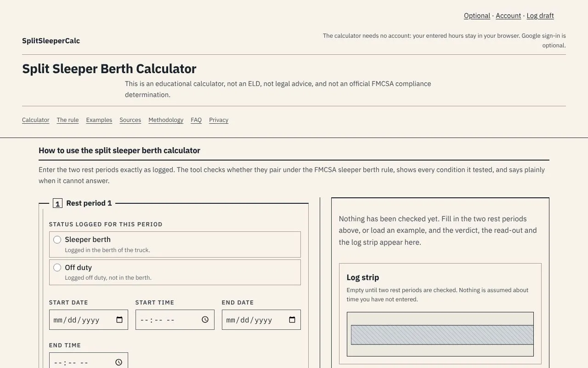This screenshot has width=588, height=368.
Task: Open the Start Time clock picker icon
Action: coord(205,320)
